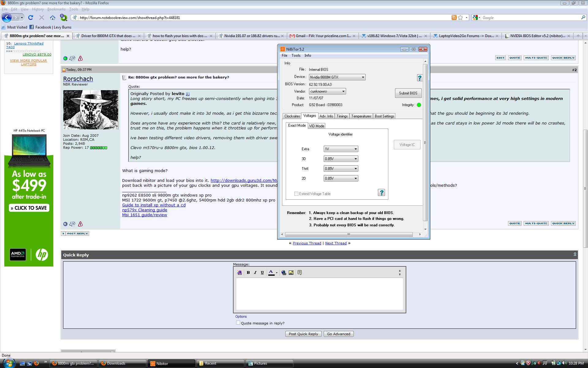
Task: Open the search engine selector dropdown
Action: (476, 17)
